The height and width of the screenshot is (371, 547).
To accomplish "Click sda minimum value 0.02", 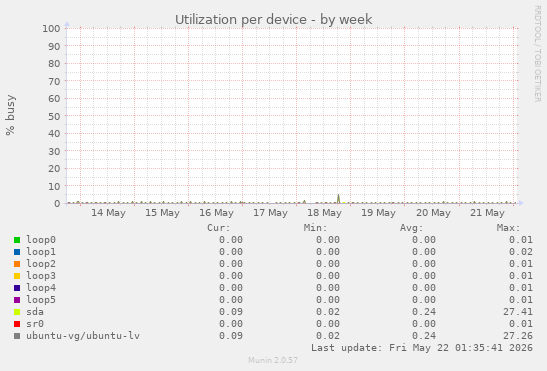I will click(x=328, y=312).
